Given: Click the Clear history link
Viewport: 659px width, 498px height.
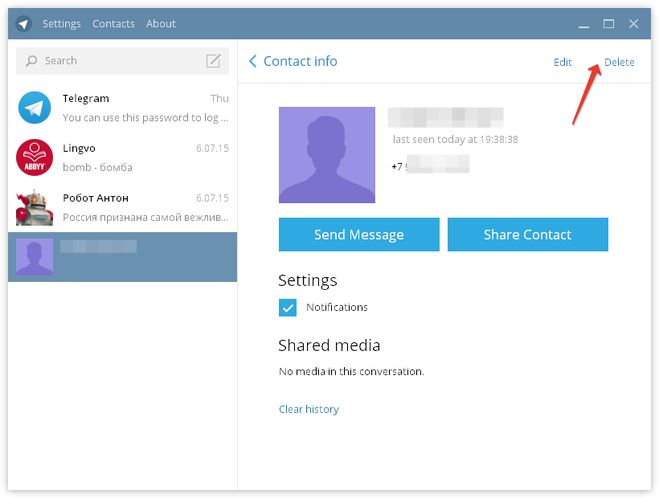Looking at the screenshot, I should click(x=308, y=409).
